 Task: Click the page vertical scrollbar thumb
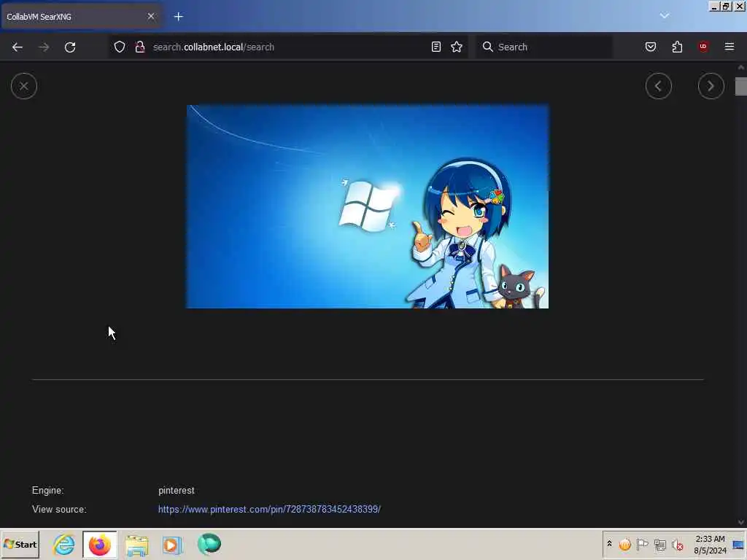741,86
